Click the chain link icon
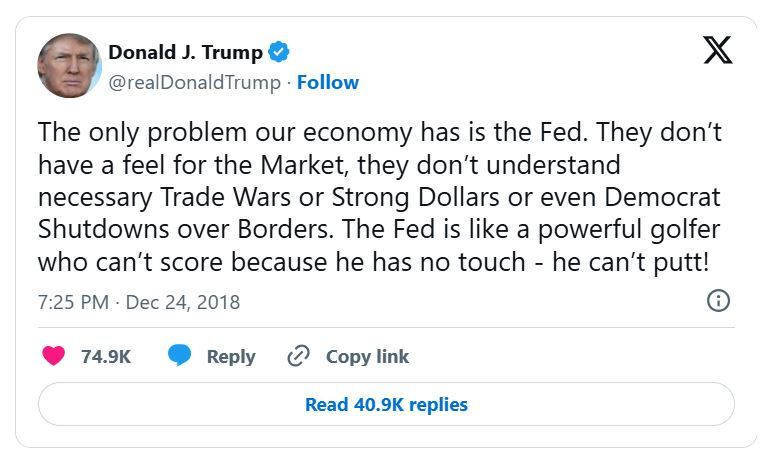Image resolution: width=770 pixels, height=459 pixels. (x=298, y=356)
